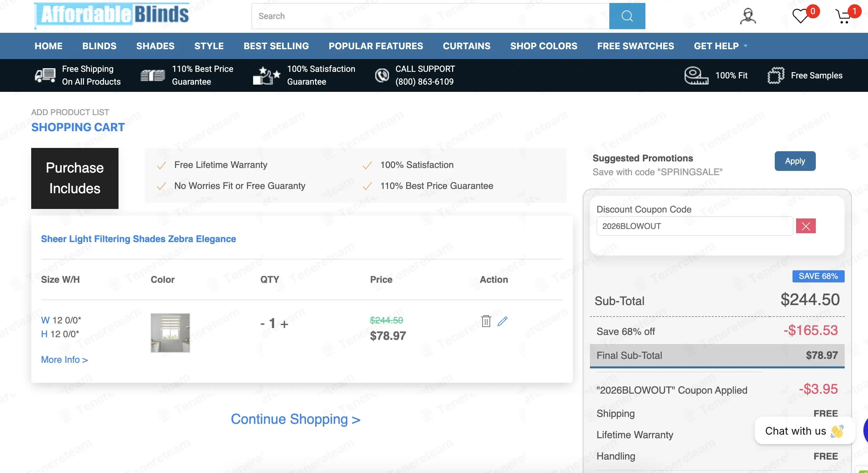Click the -$165.53 savings amount

click(x=810, y=330)
